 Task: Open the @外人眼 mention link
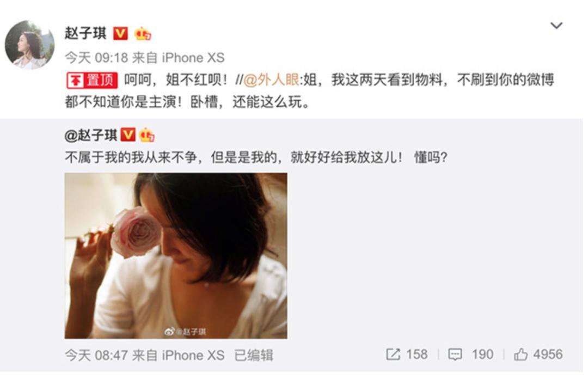coord(271,80)
